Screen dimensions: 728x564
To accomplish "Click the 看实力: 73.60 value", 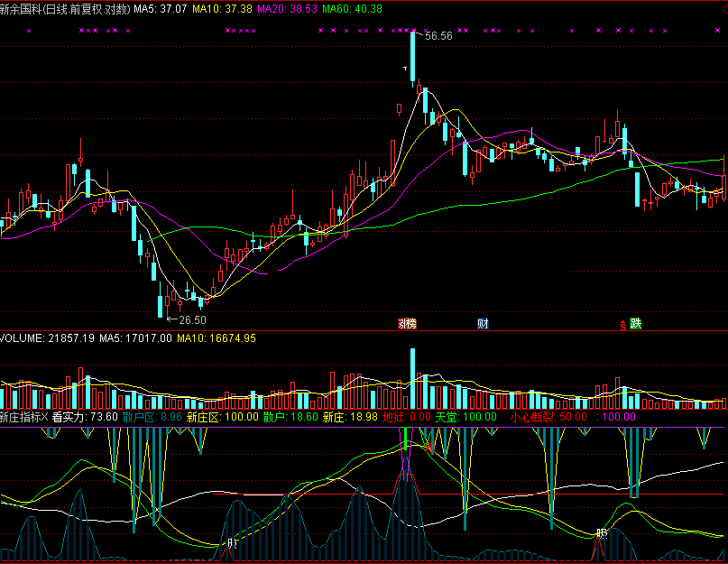I will point(85,417).
